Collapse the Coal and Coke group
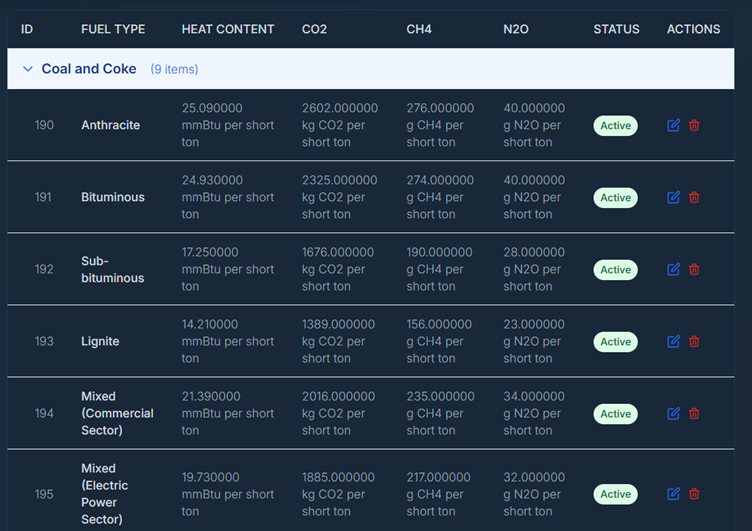This screenshot has height=531, width=752. tap(27, 69)
